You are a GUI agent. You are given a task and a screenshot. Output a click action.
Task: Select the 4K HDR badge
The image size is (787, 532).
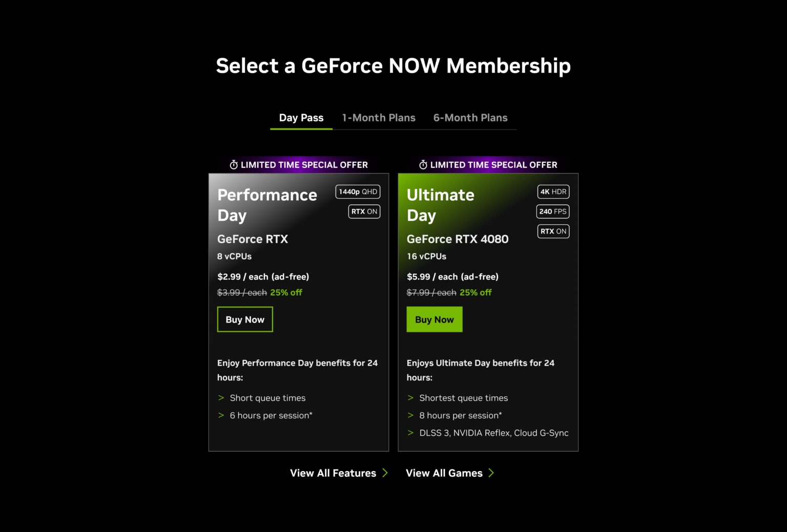click(x=553, y=191)
